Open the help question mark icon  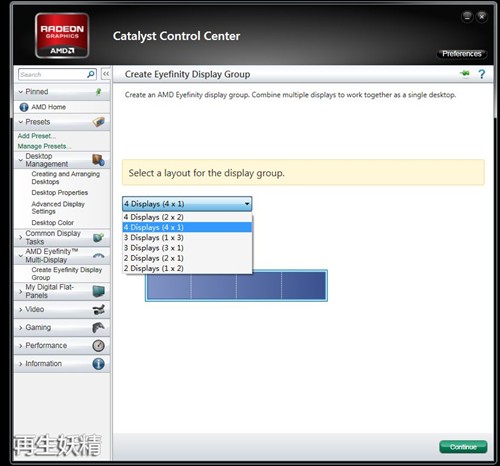[x=481, y=74]
